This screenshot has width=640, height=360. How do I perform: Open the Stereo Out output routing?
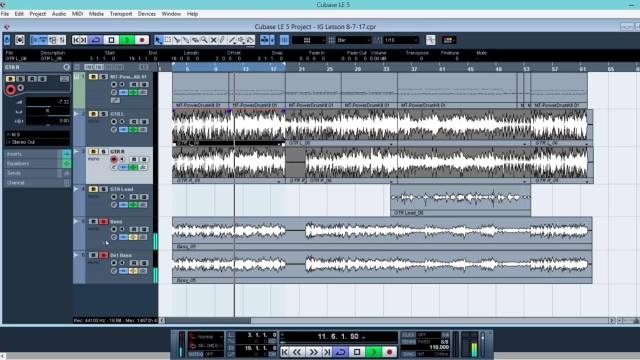coord(37,142)
